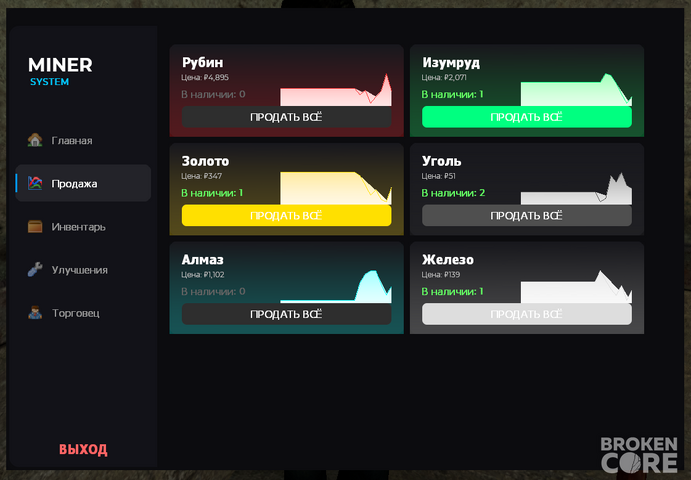Click the chest icon beside Инвентарь
Image resolution: width=691 pixels, height=480 pixels.
click(35, 226)
